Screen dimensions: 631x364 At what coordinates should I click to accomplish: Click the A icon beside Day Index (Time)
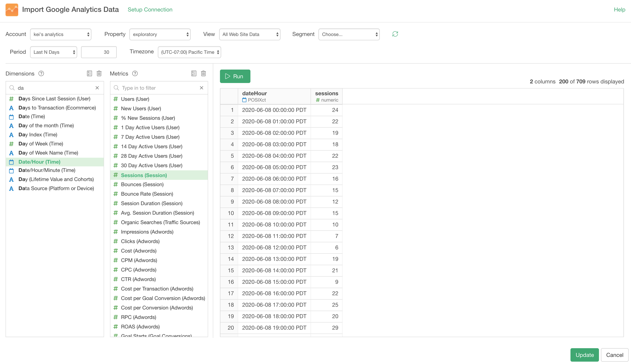(11, 135)
